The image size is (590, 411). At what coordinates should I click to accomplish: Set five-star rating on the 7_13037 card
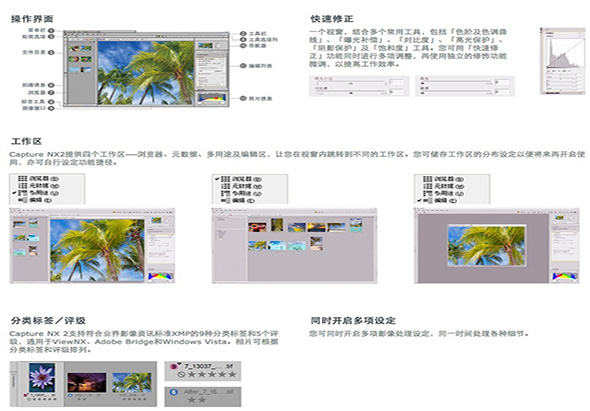[x=233, y=374]
